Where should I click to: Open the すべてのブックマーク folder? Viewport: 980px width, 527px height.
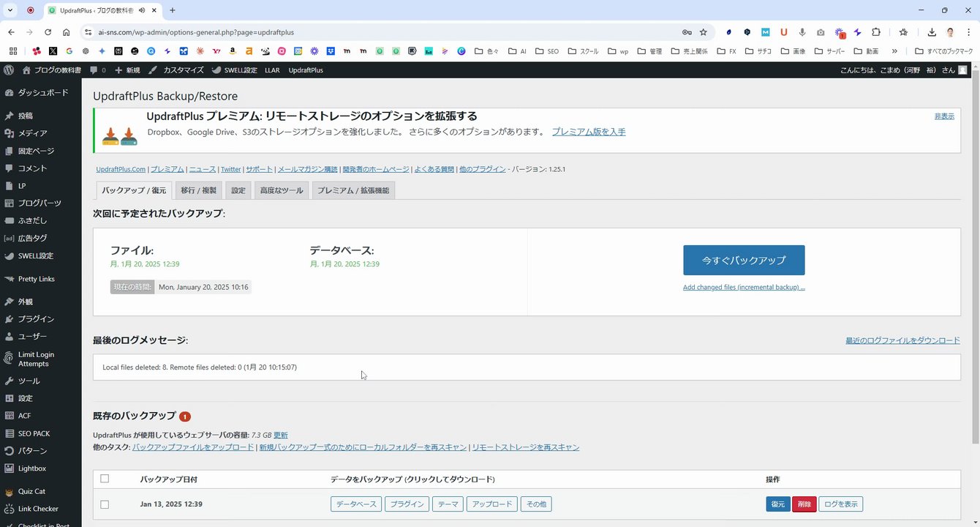(943, 51)
